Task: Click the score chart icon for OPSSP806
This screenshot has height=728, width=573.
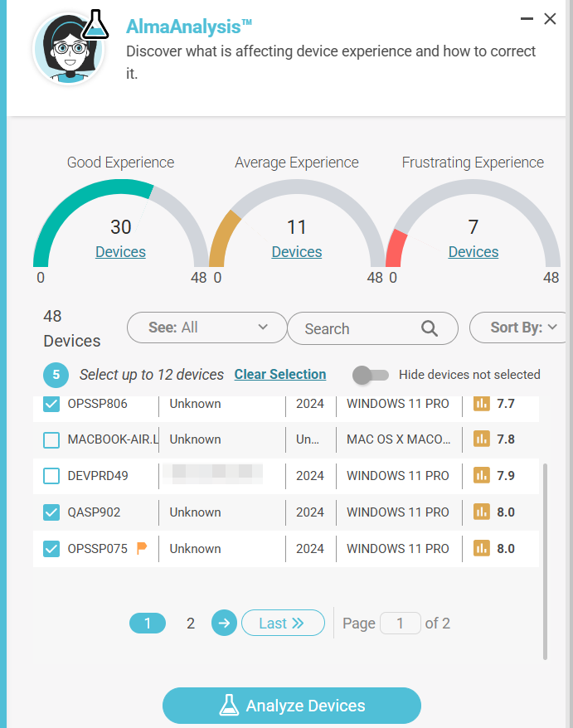Action: coord(482,404)
